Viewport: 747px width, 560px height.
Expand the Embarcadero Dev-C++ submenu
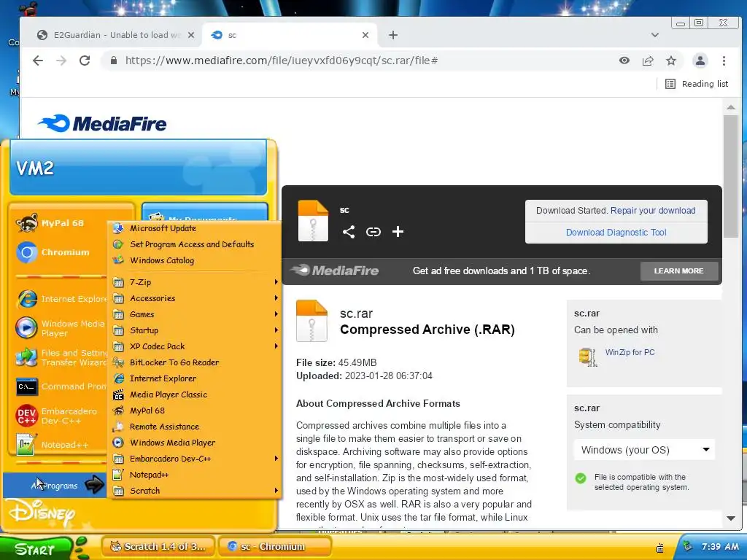click(196, 459)
